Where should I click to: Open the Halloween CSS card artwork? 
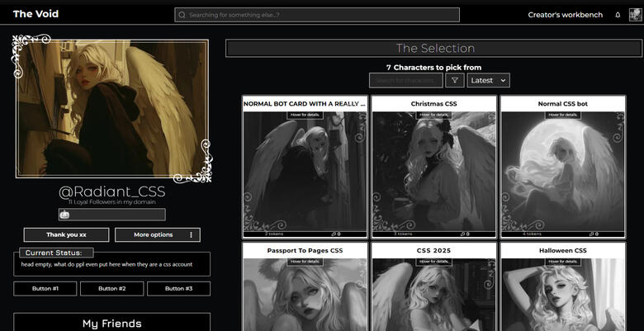[x=563, y=295]
